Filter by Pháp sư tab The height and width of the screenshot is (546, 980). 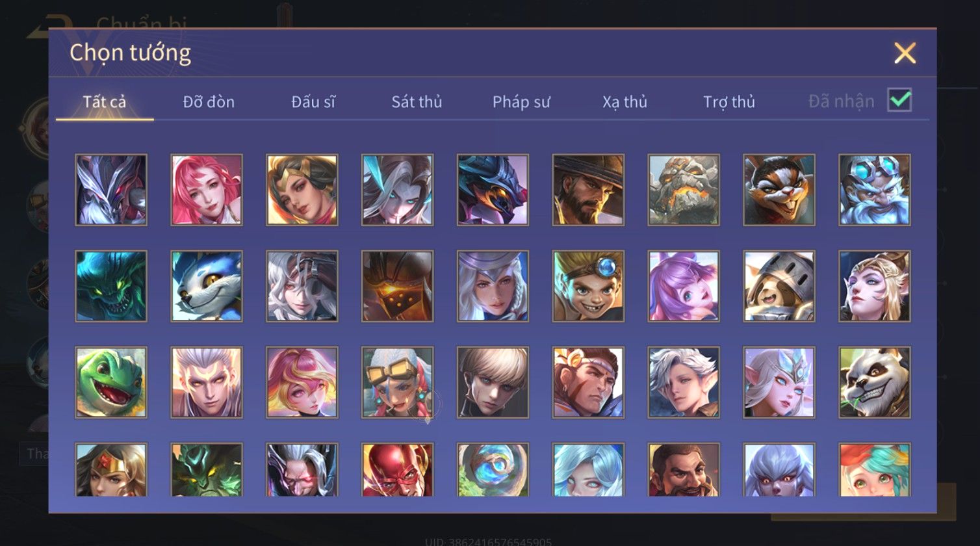coord(521,102)
